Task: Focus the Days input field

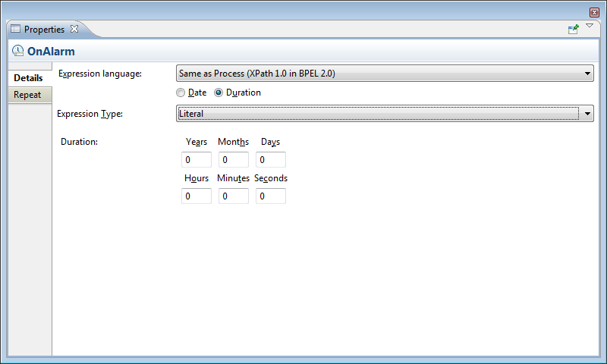Action: pyautogui.click(x=271, y=160)
